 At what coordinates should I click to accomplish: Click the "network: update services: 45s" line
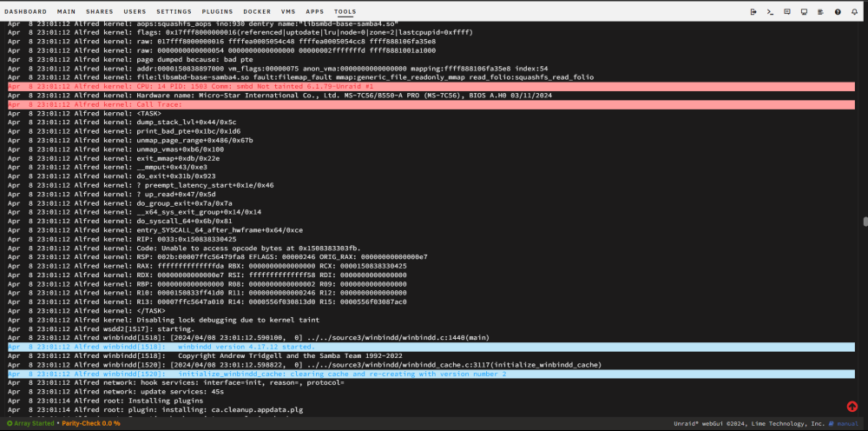coord(115,392)
